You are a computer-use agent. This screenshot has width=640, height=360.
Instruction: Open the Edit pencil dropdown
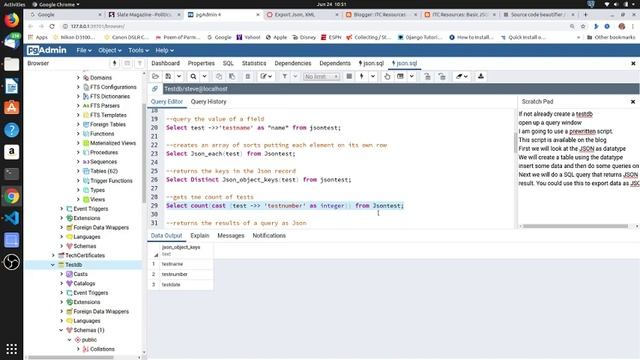(266, 76)
